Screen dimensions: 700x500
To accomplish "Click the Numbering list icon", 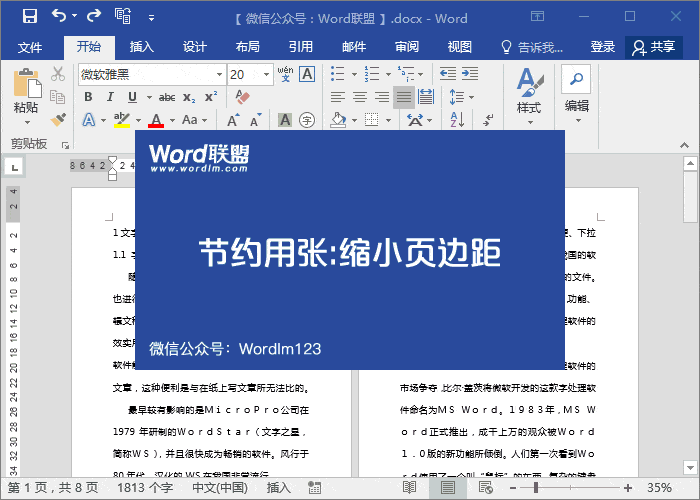I will pos(371,74).
